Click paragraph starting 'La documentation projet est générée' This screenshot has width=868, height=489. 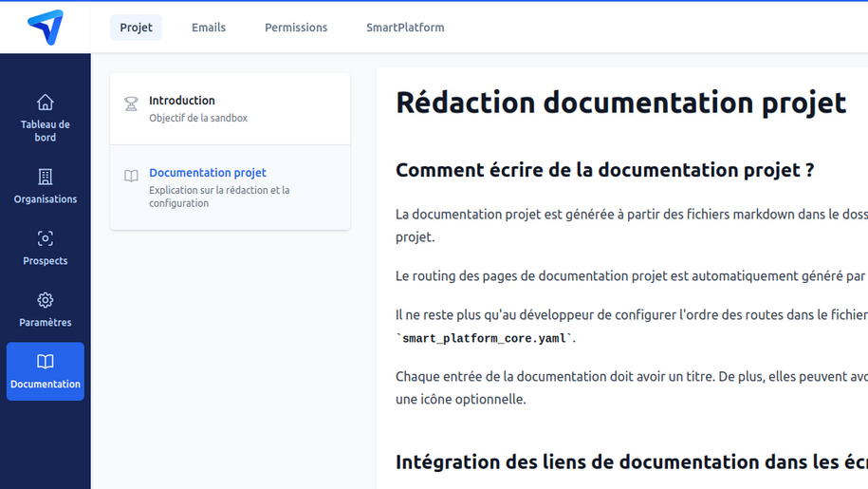coord(632,225)
